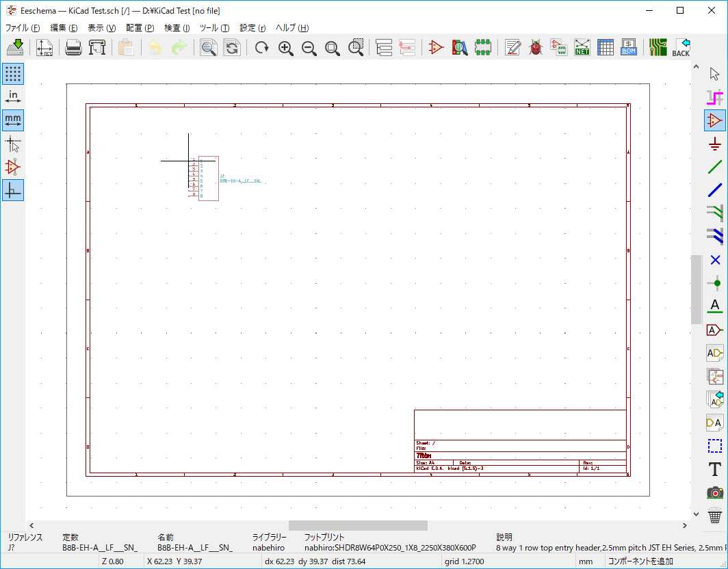The image size is (728, 569).
Task: Save the schematic project icon
Action: 15,47
